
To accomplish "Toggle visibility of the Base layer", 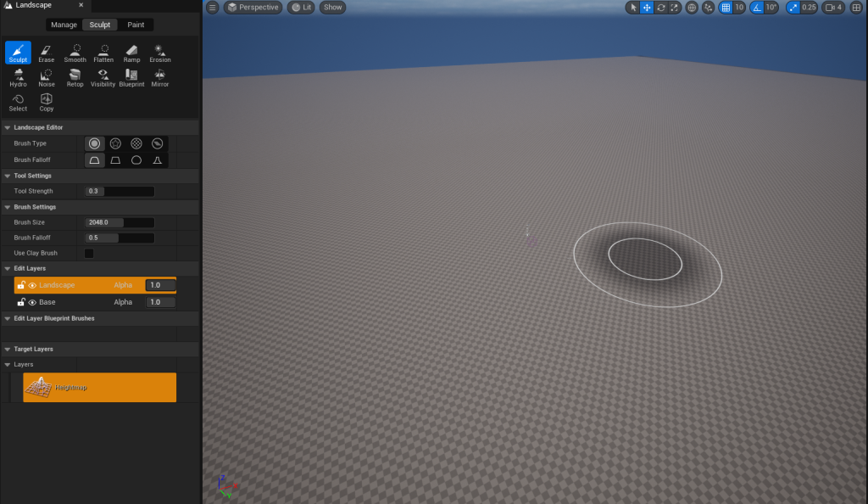I will (x=32, y=302).
